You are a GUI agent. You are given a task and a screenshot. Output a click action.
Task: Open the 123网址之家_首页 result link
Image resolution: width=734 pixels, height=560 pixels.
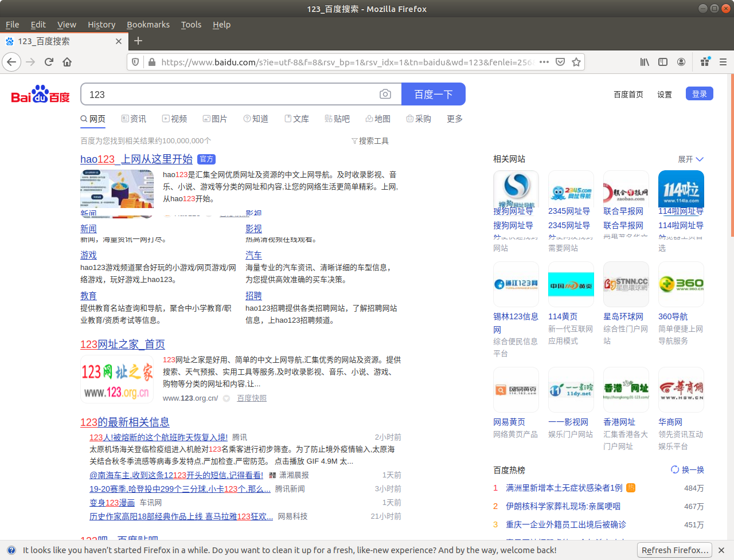point(123,344)
